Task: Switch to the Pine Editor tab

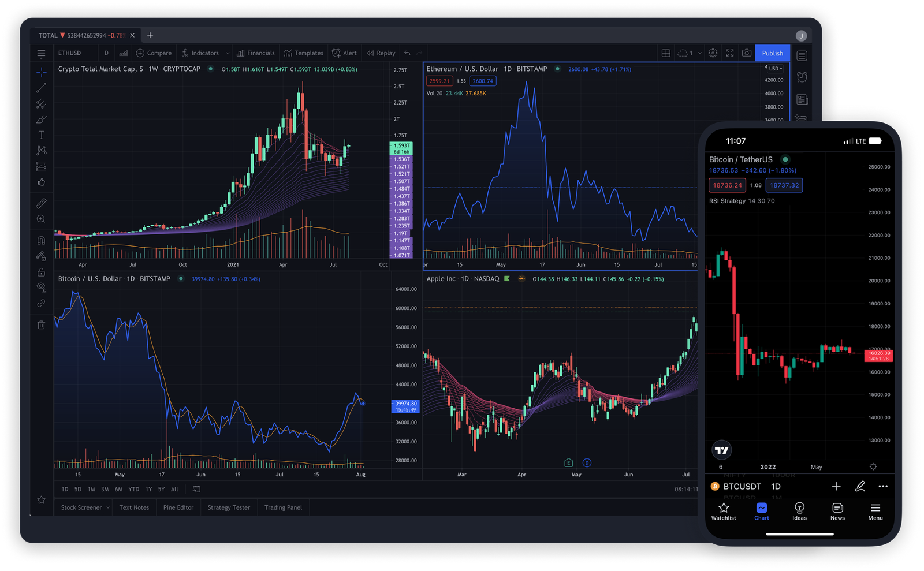Action: pyautogui.click(x=178, y=508)
